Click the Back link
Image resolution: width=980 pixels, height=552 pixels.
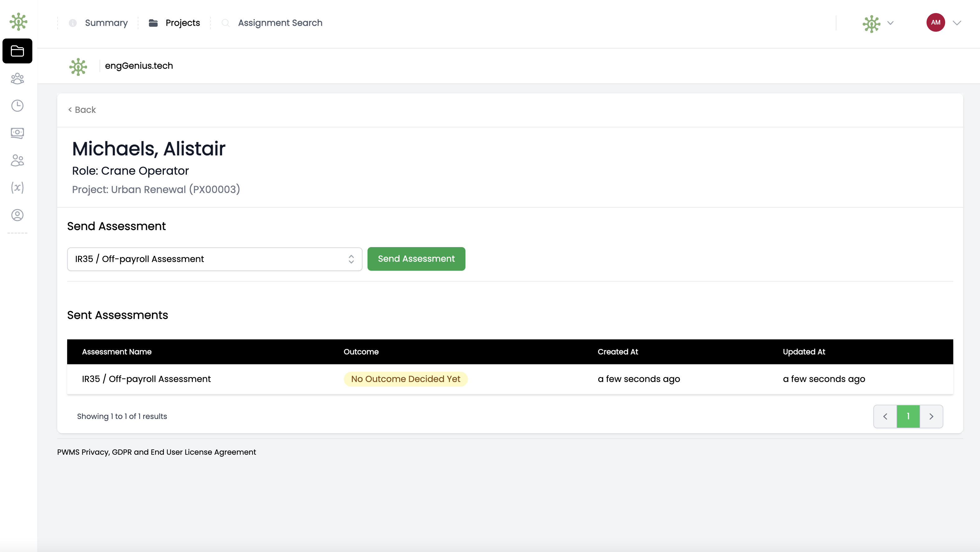(x=82, y=110)
